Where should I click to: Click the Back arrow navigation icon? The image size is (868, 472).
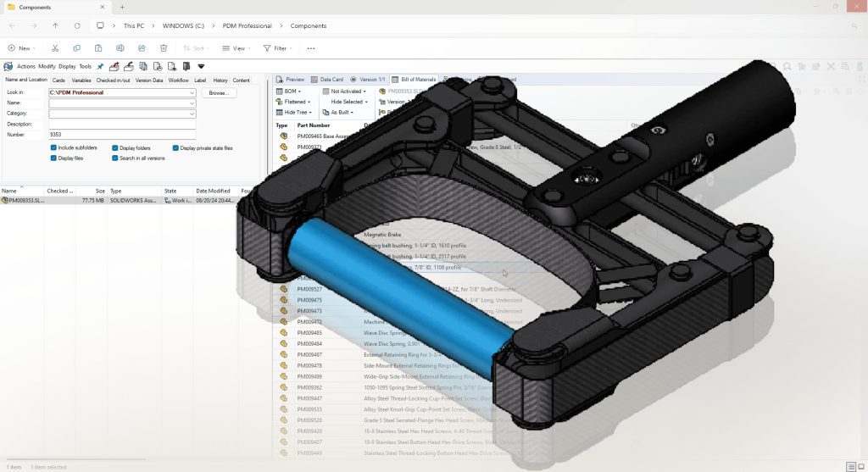click(12, 25)
